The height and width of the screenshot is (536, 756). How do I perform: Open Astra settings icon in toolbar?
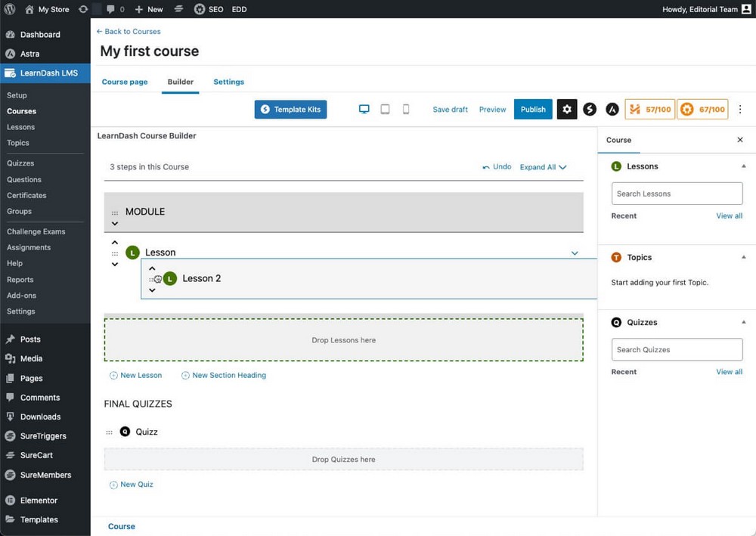612,110
